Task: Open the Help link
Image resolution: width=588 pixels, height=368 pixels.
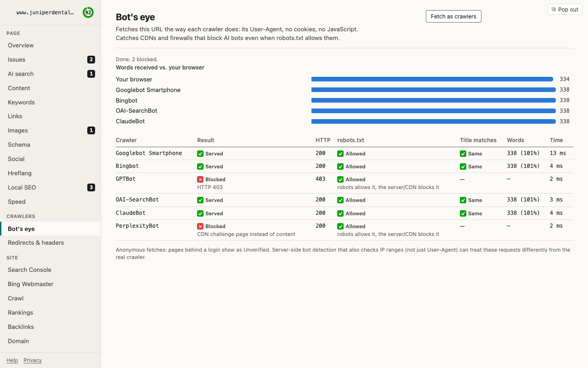Action: 12,360
